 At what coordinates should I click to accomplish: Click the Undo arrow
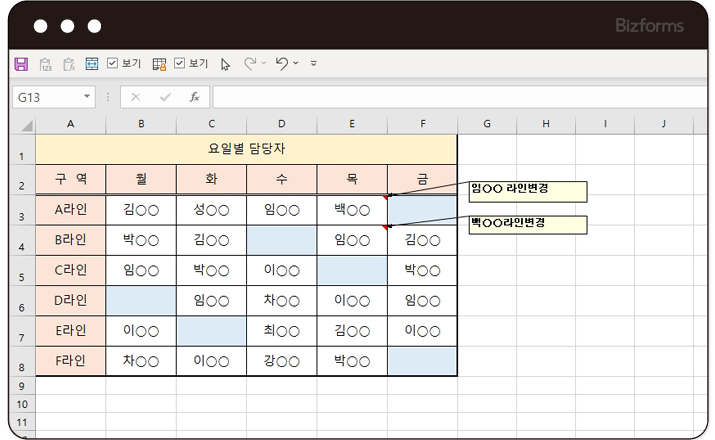pyautogui.click(x=282, y=64)
